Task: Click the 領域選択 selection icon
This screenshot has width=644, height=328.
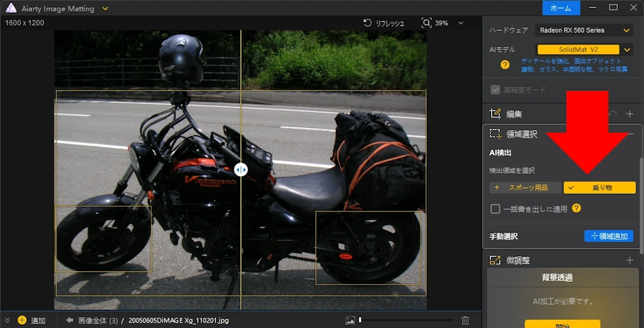Action: click(x=495, y=134)
